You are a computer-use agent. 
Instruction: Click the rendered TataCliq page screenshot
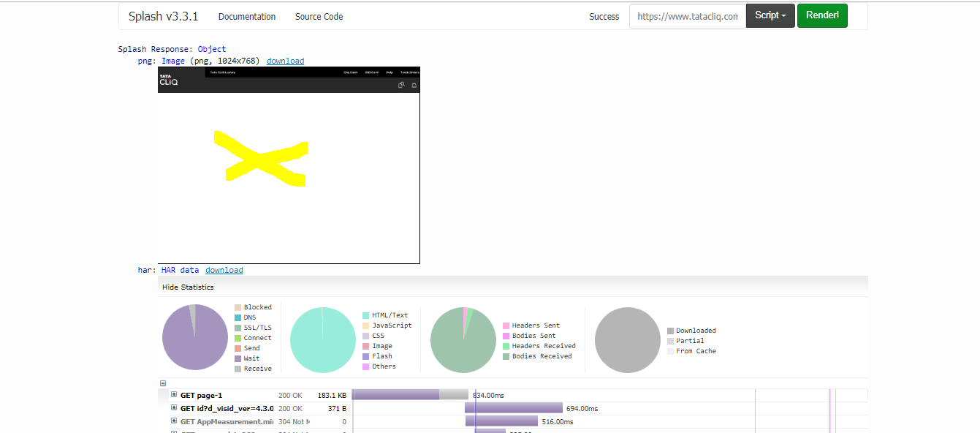(289, 165)
